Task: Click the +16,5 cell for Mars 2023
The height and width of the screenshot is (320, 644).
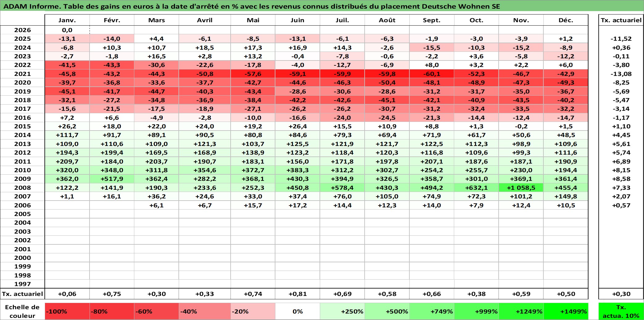Action: coord(157,56)
